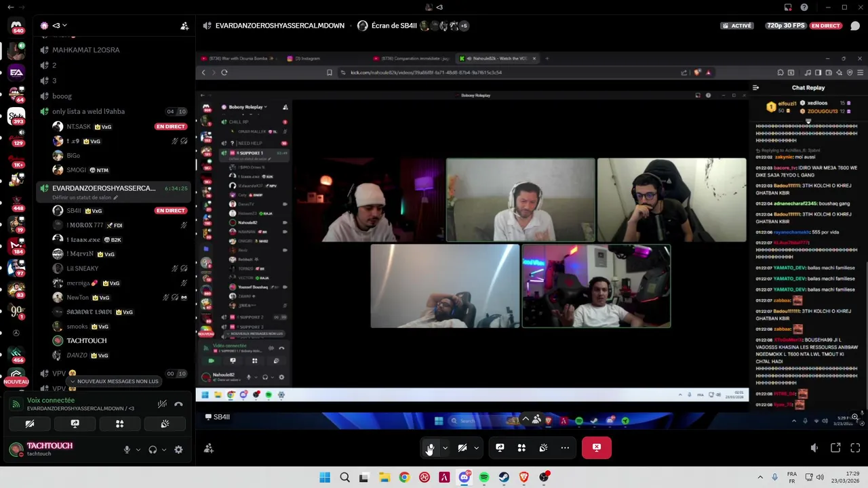Invite friends icon below the stream
The image size is (868, 488).
(x=209, y=448)
